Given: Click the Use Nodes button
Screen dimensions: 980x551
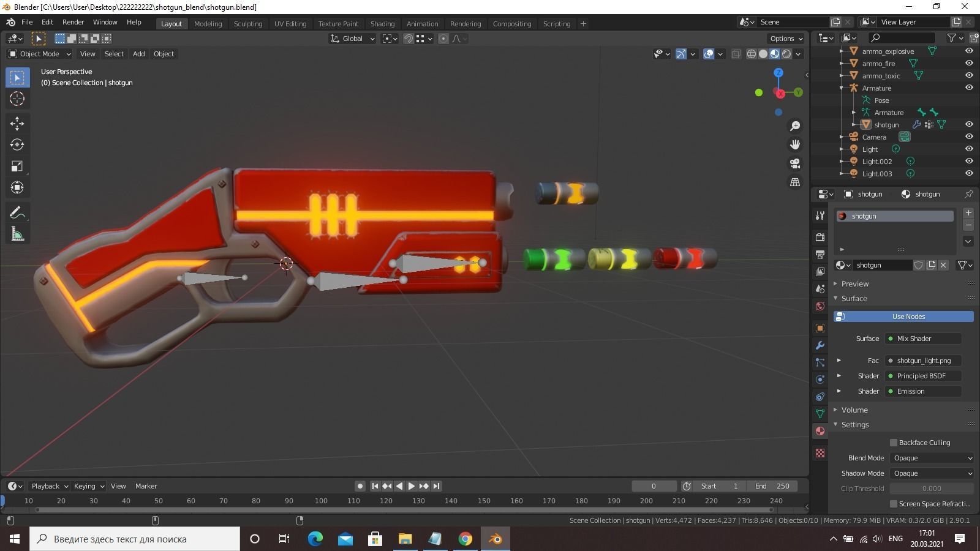Looking at the screenshot, I should click(903, 317).
